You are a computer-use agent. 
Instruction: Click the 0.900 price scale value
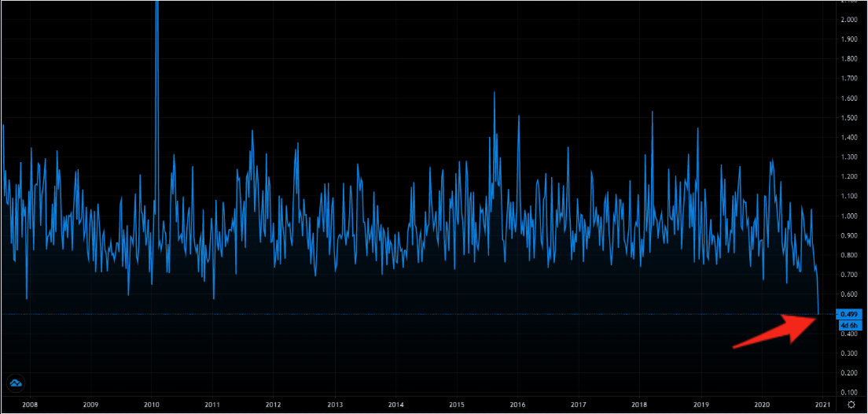tap(848, 235)
